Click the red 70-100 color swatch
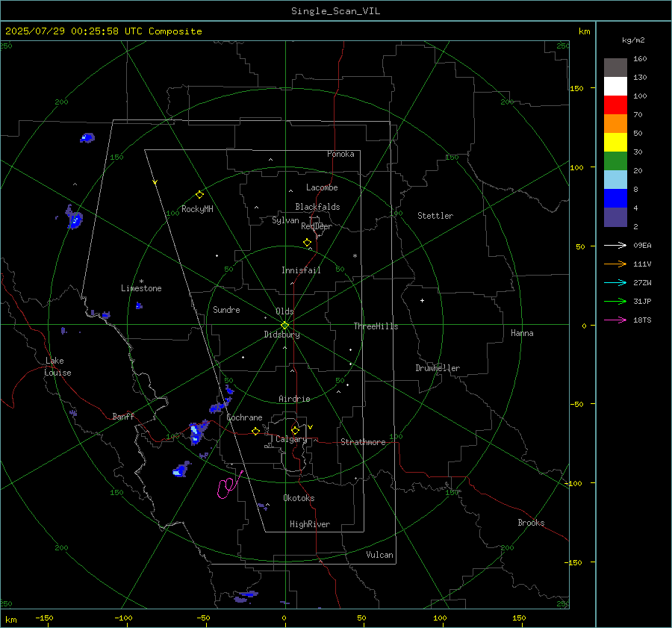Image resolution: width=672 pixels, height=628 pixels. click(615, 105)
